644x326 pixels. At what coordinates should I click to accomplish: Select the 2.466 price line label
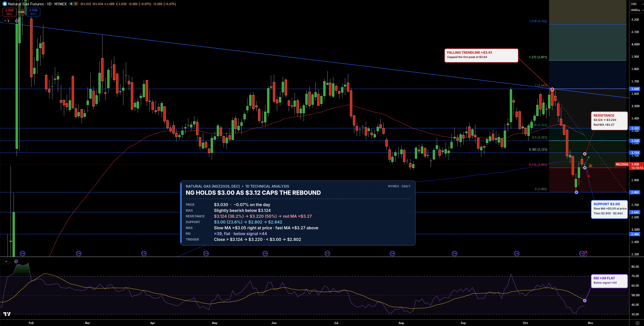(x=635, y=234)
